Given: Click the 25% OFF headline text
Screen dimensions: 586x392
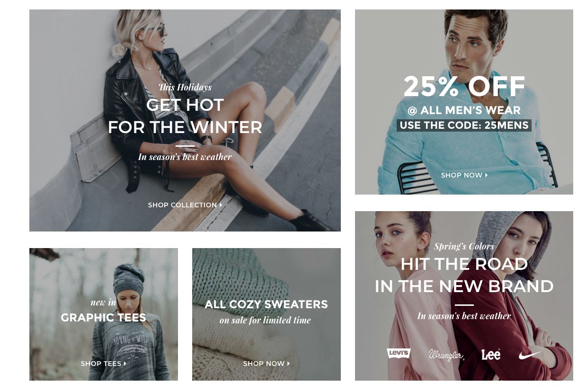Looking at the screenshot, I should point(464,87).
